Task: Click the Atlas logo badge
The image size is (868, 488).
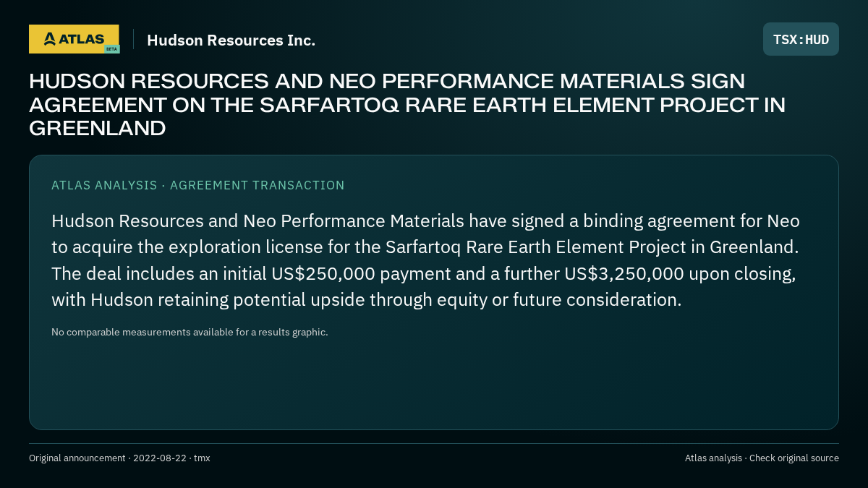Action: [74, 39]
